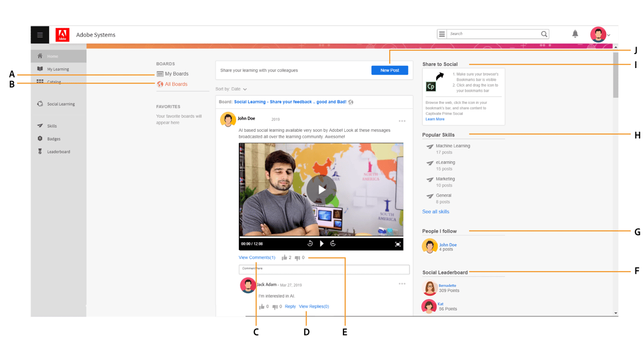Click the comment input field
Viewport: 644px width, 343px height.
coord(324,269)
